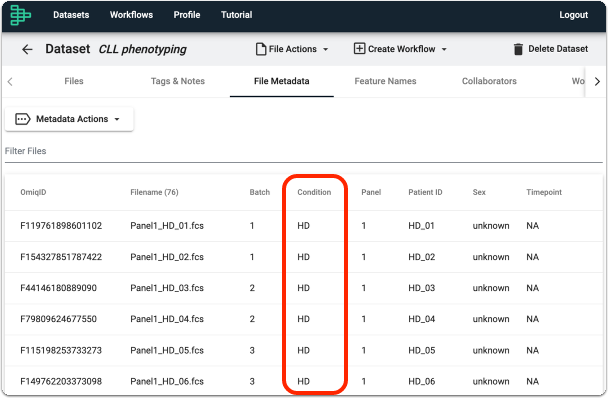This screenshot has width=608, height=398.
Task: Click filename Panel1_HD_01.fcs
Action: [x=167, y=226]
